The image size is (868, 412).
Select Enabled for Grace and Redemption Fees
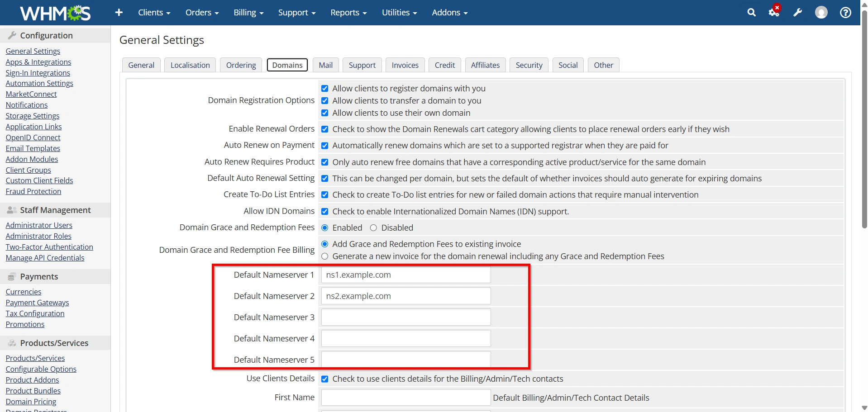click(324, 228)
